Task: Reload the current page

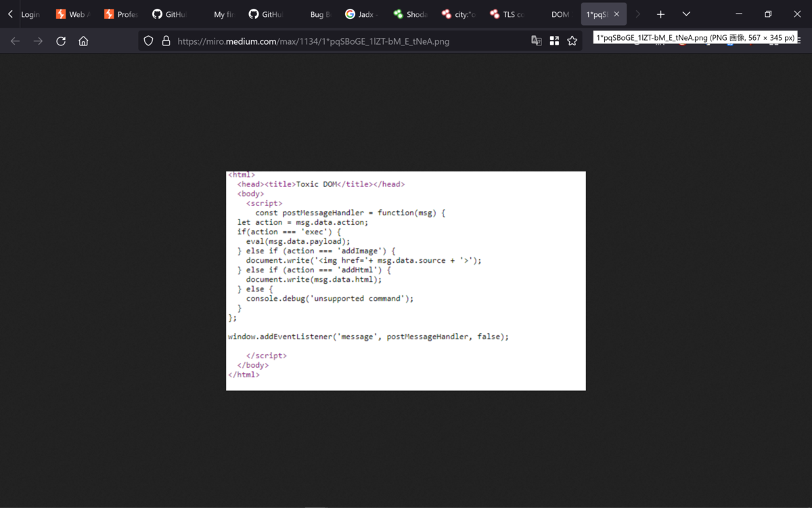Action: coord(61,41)
